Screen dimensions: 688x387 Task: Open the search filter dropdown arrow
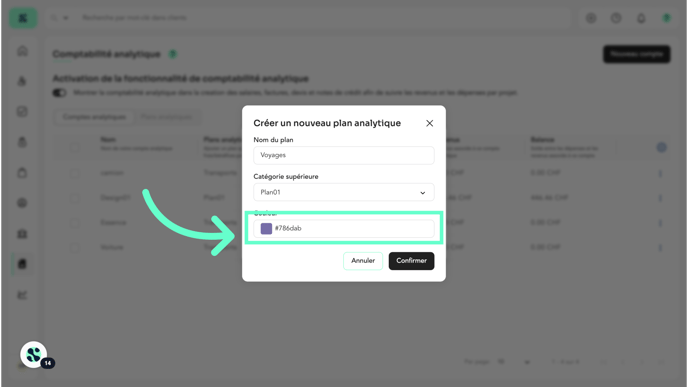(x=66, y=18)
